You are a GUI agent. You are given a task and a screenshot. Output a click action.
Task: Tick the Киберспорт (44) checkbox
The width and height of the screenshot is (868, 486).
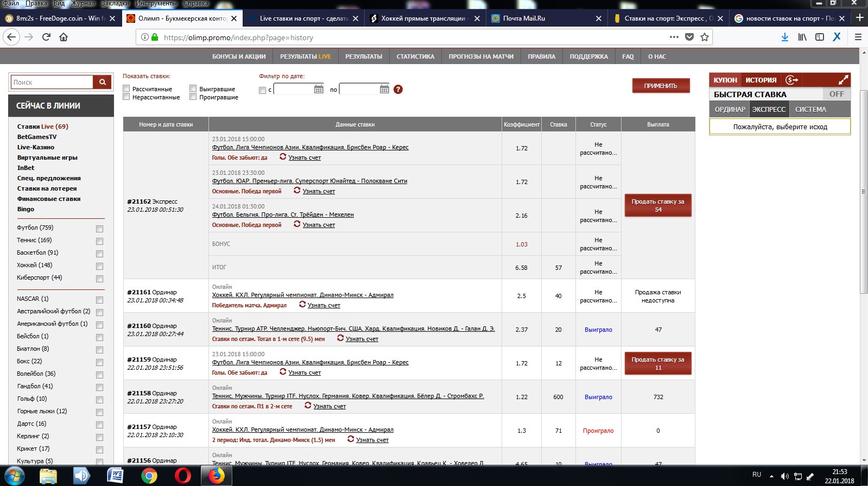(99, 279)
